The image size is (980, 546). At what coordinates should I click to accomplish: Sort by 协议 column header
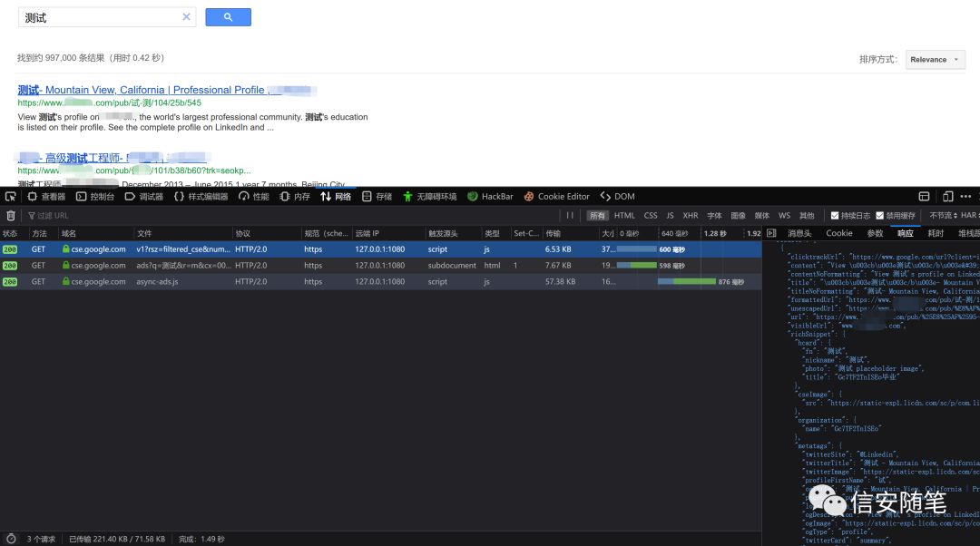267,234
